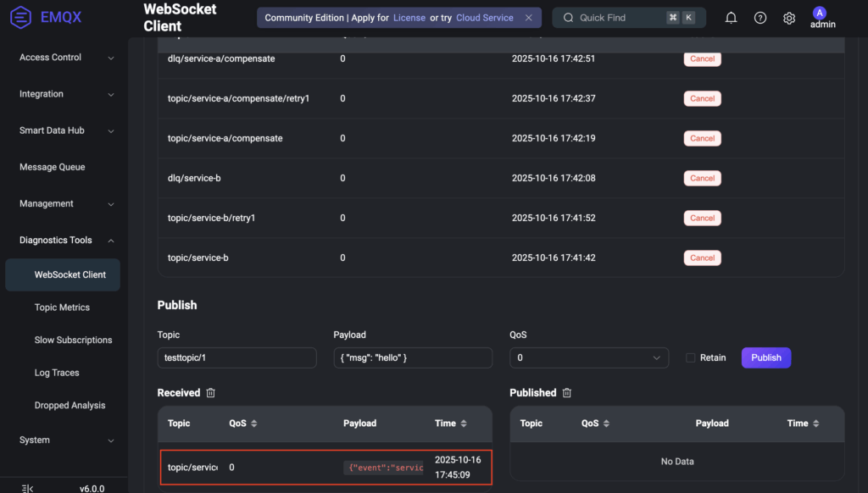Open the settings gear icon
The width and height of the screenshot is (868, 493).
789,18
